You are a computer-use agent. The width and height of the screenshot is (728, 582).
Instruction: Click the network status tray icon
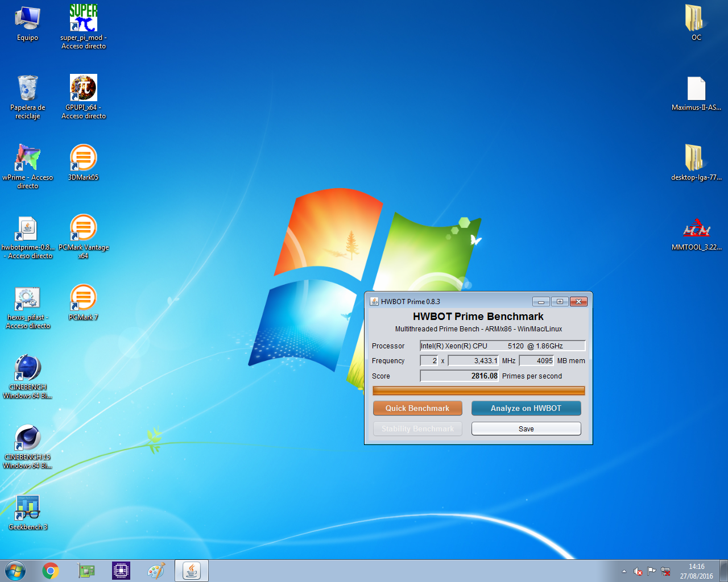(665, 571)
